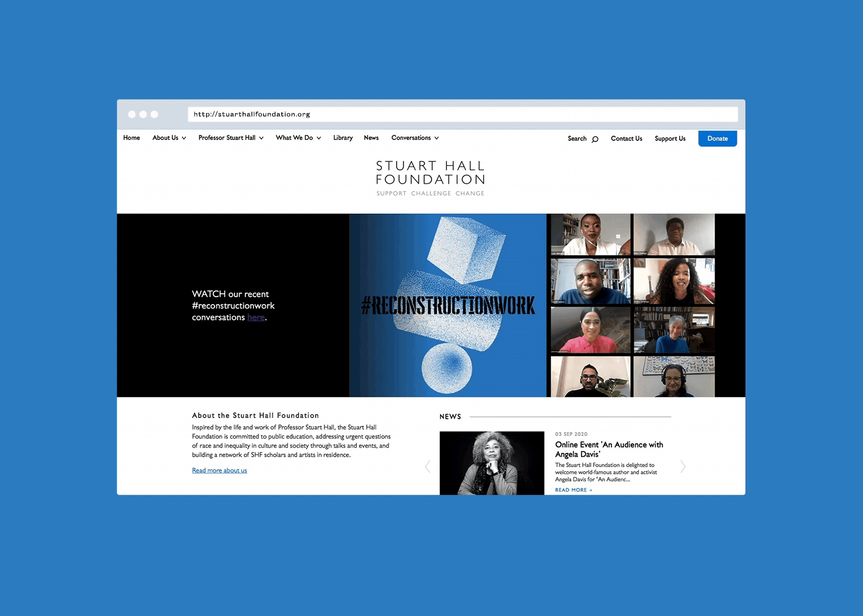863x616 pixels.
Task: Open the Conversations menu
Action: pos(411,138)
